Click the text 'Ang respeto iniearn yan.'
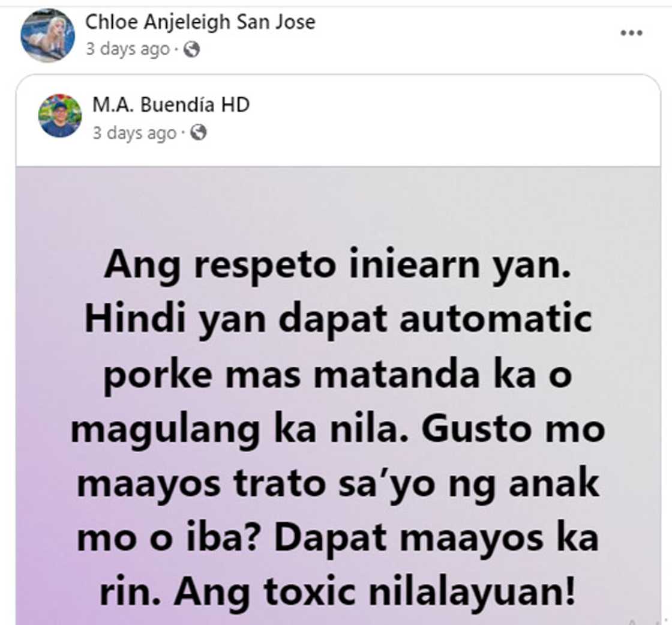The image size is (672, 625). (x=338, y=266)
